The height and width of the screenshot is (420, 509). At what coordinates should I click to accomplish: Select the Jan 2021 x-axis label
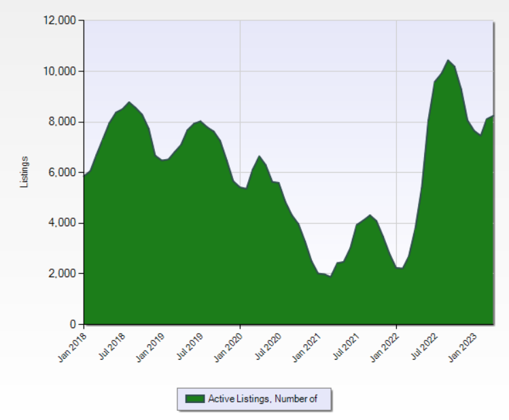(306, 345)
